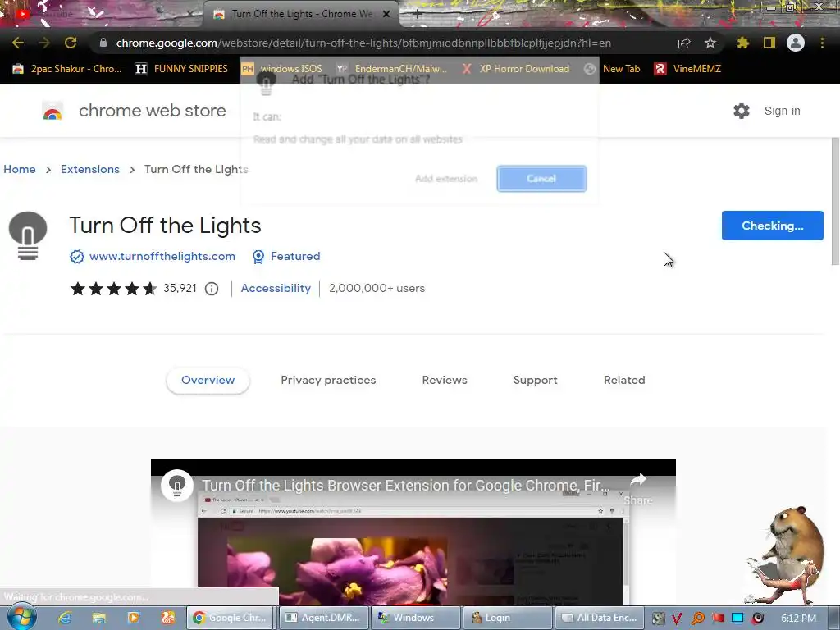Switch to Google Chrome taskbar button
The width and height of the screenshot is (840, 630).
pyautogui.click(x=230, y=618)
